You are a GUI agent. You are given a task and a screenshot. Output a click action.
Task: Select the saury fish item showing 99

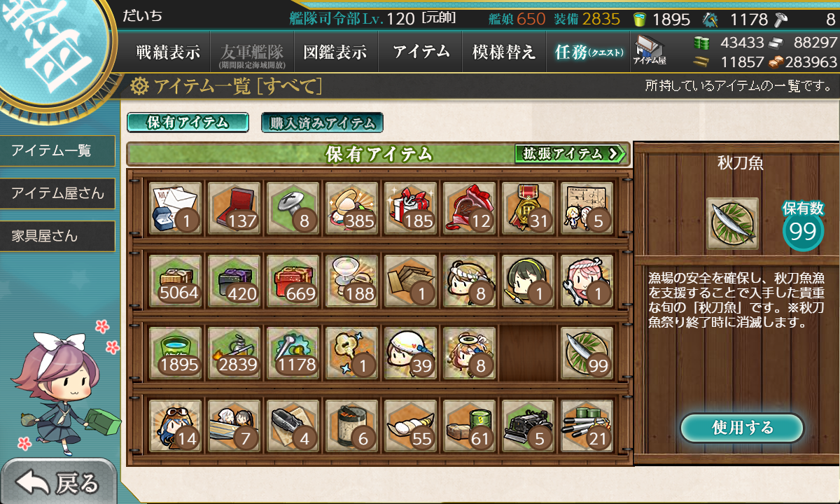(x=587, y=353)
